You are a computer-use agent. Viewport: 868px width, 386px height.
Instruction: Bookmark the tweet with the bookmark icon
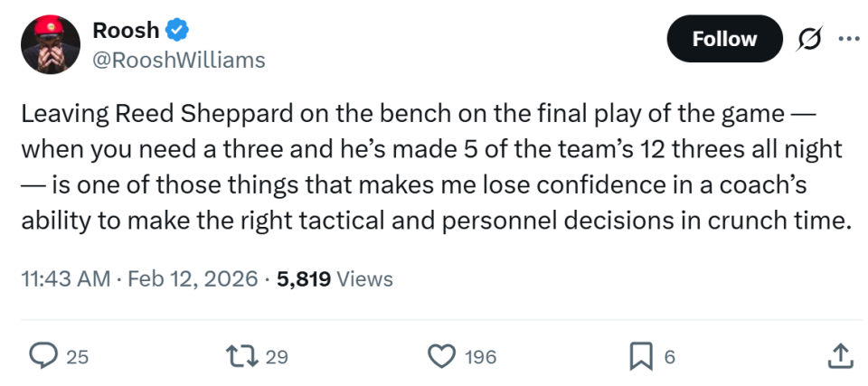640,357
